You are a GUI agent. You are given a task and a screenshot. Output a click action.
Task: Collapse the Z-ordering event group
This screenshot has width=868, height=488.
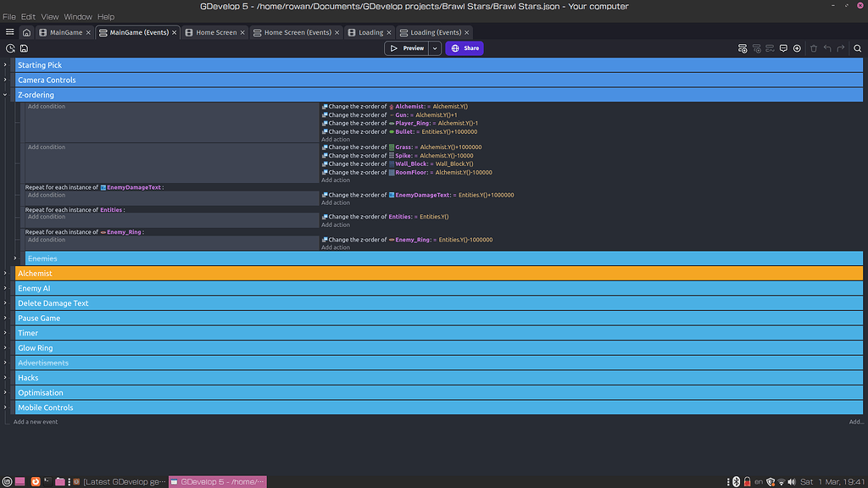(x=6, y=94)
